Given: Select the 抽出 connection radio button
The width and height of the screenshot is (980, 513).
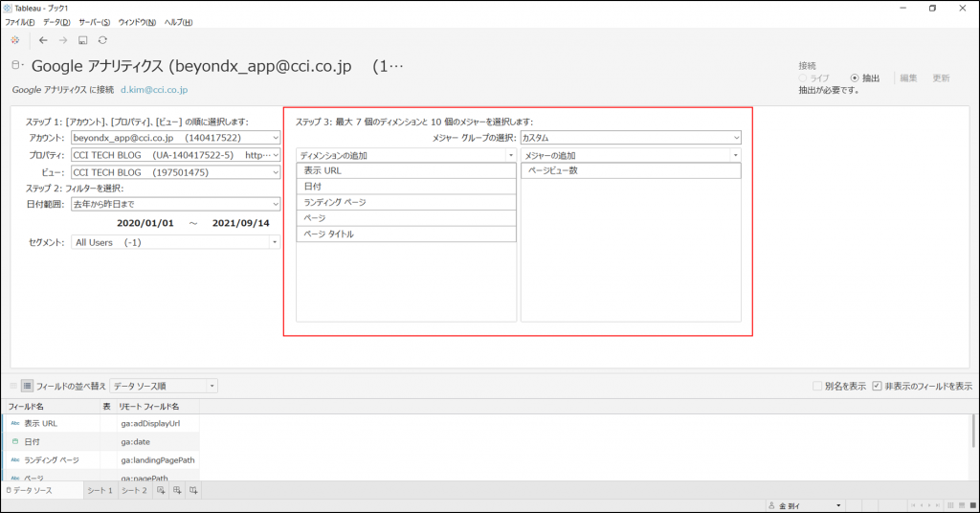Looking at the screenshot, I should click(855, 78).
